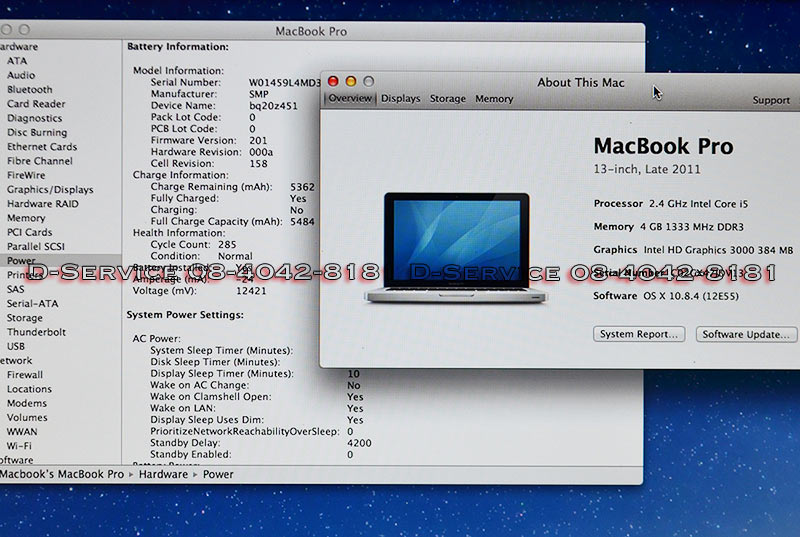Click the serial number W01459L4MD3 value
Viewport: 800px width, 537px height.
(284, 83)
